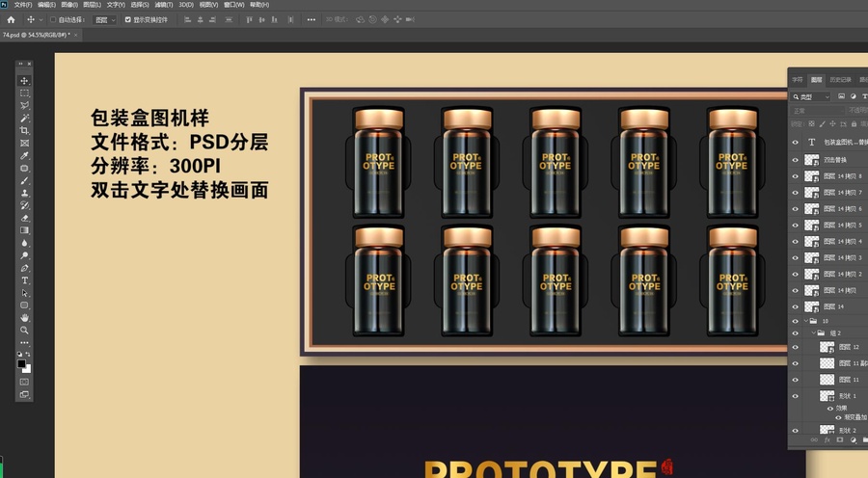Swap foreground and background colors
Image resolution: width=868 pixels, height=478 pixels.
[x=28, y=354]
